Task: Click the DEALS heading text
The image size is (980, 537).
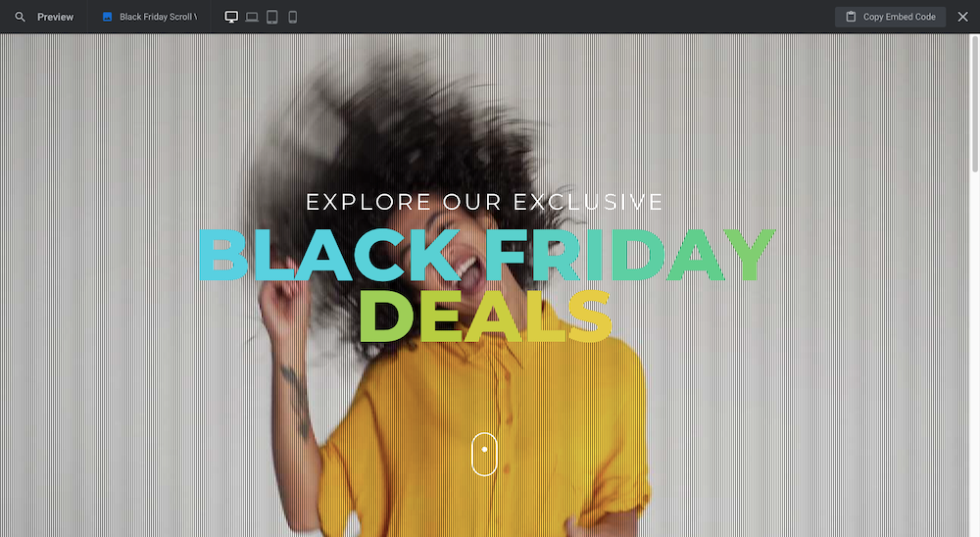Action: [x=485, y=317]
